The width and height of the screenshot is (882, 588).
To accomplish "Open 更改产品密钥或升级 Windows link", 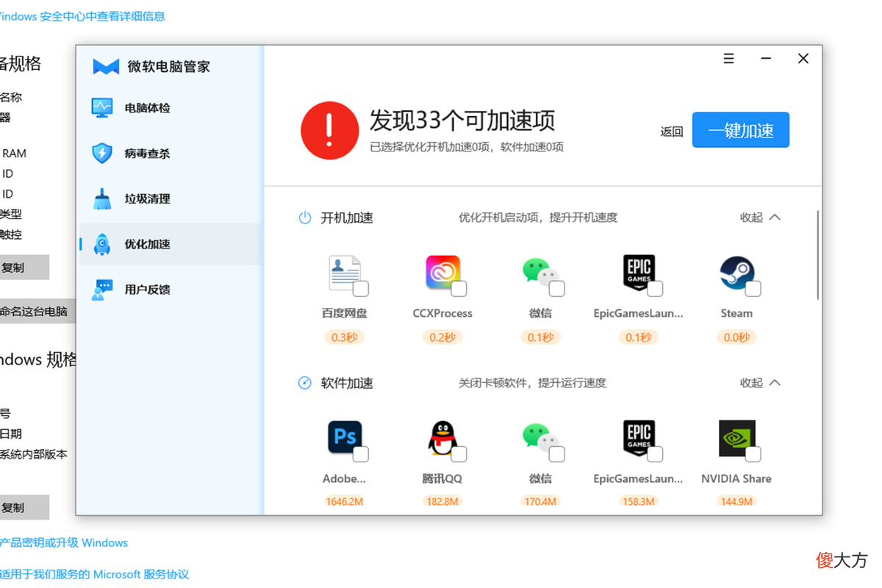I will [x=64, y=542].
